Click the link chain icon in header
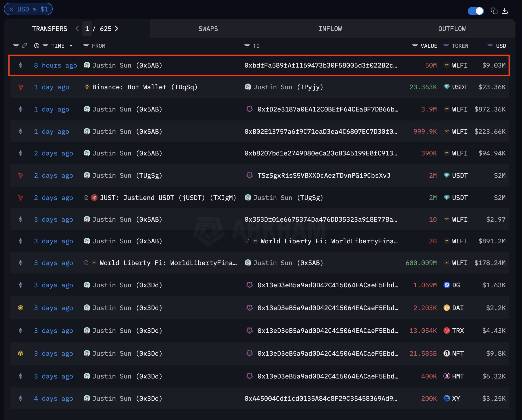This screenshot has width=522, height=420. (24, 46)
